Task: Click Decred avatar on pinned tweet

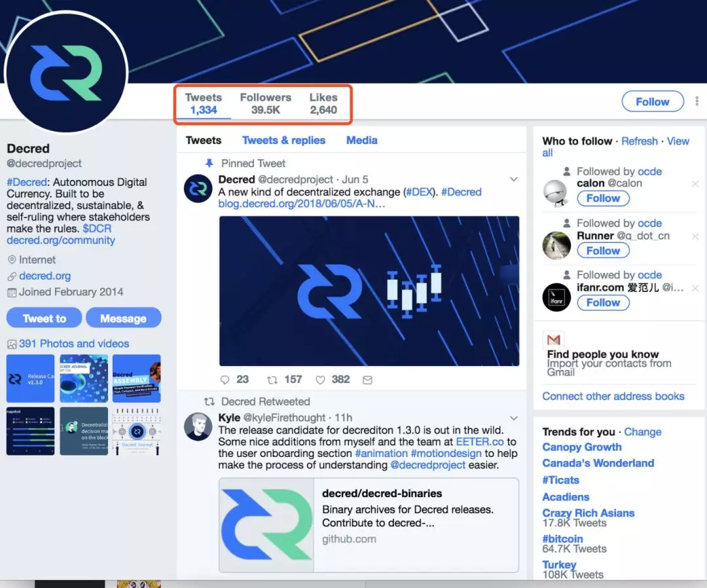Action: 198,189
